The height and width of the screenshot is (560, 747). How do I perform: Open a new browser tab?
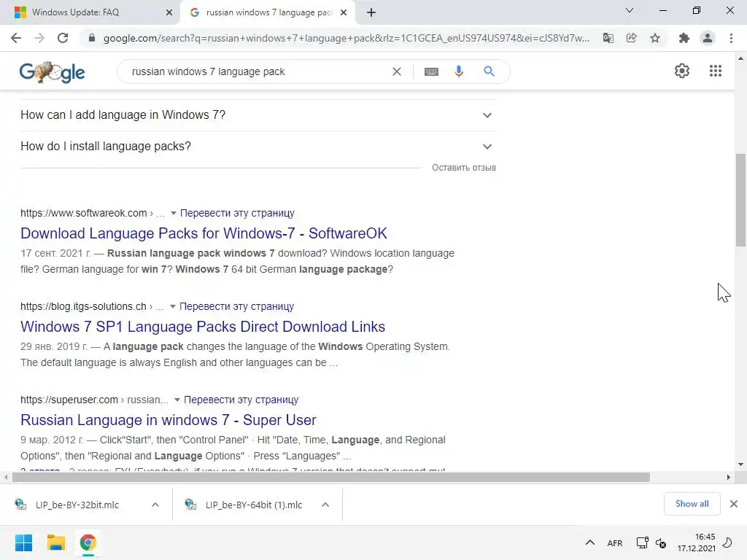pos(371,12)
